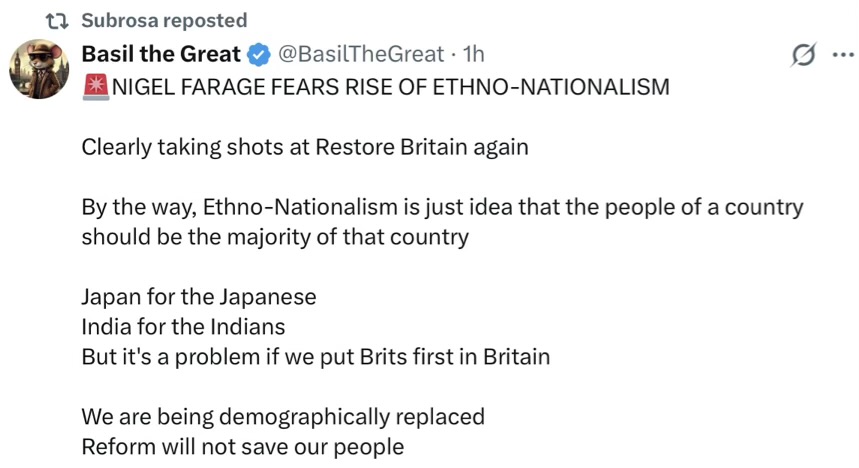
Task: Click the red siren emoji
Action: [95, 87]
